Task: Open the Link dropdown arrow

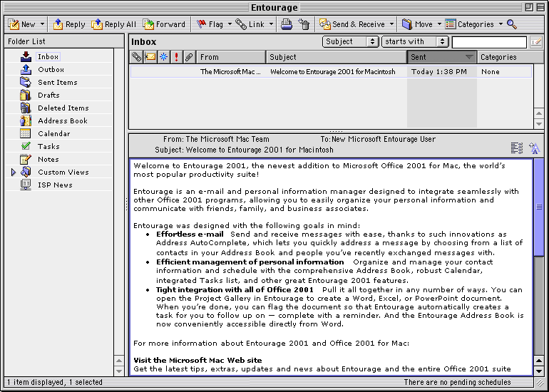Action: coord(271,24)
